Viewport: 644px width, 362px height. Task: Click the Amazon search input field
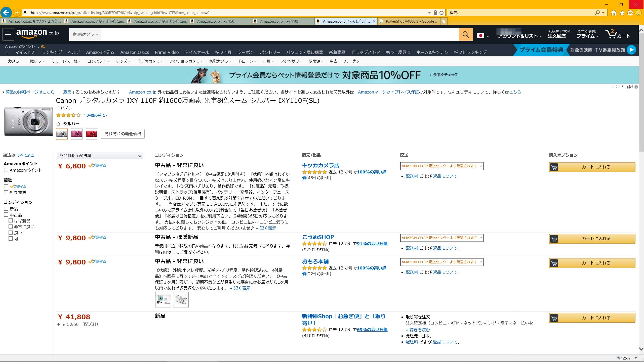point(280,34)
